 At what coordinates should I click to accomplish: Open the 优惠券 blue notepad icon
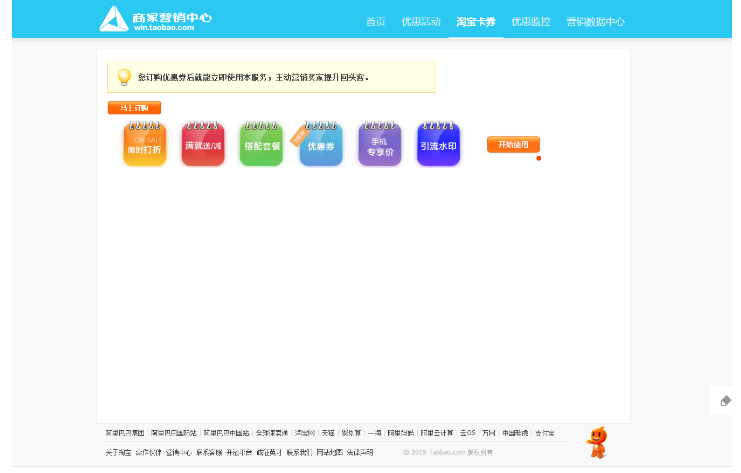(x=320, y=144)
